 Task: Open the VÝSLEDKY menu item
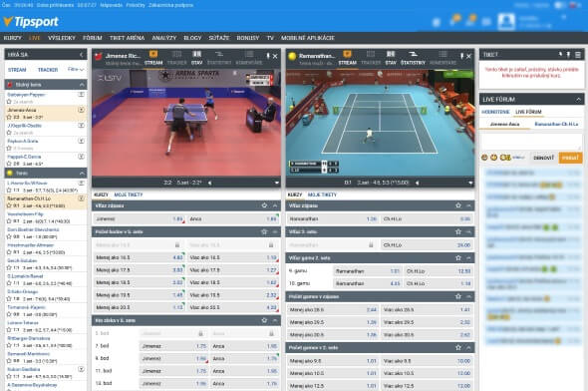(x=62, y=38)
